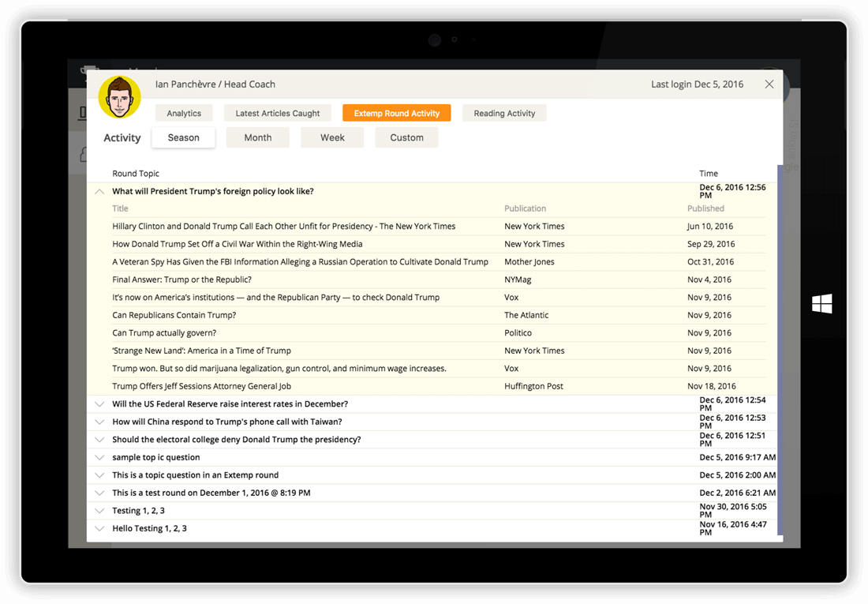Image resolution: width=868 pixels, height=604 pixels.
Task: Choose the Custom activity range
Action: pos(406,137)
